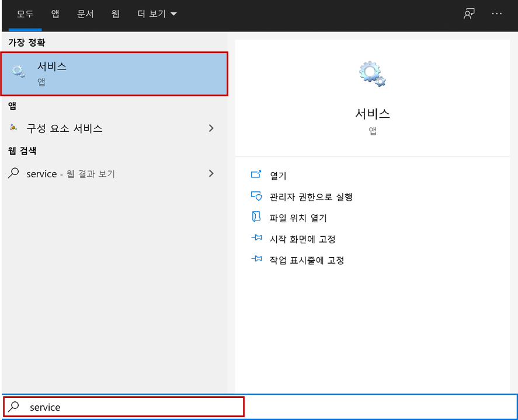Click the 서비스 gear icon in results list

18,71
